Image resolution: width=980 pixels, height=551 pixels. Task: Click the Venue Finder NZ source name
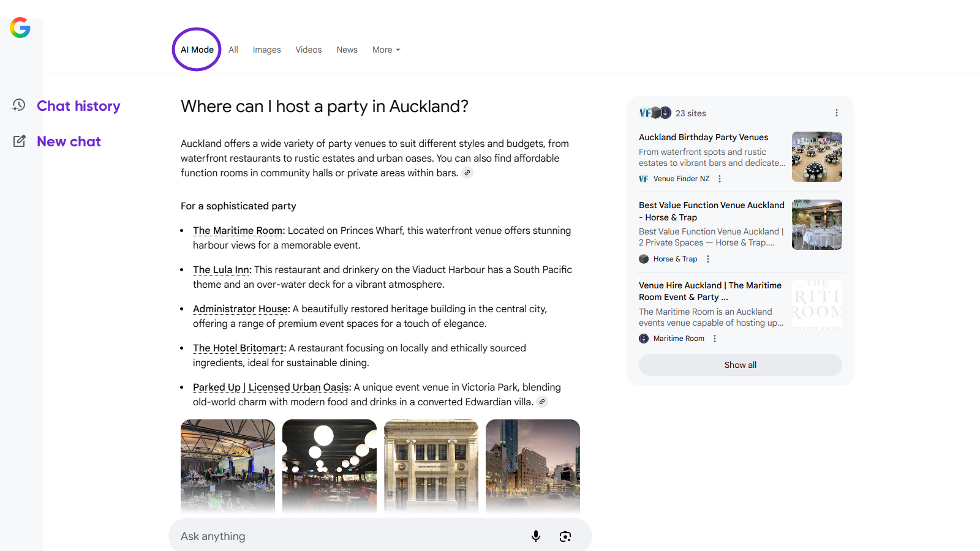[x=681, y=179]
